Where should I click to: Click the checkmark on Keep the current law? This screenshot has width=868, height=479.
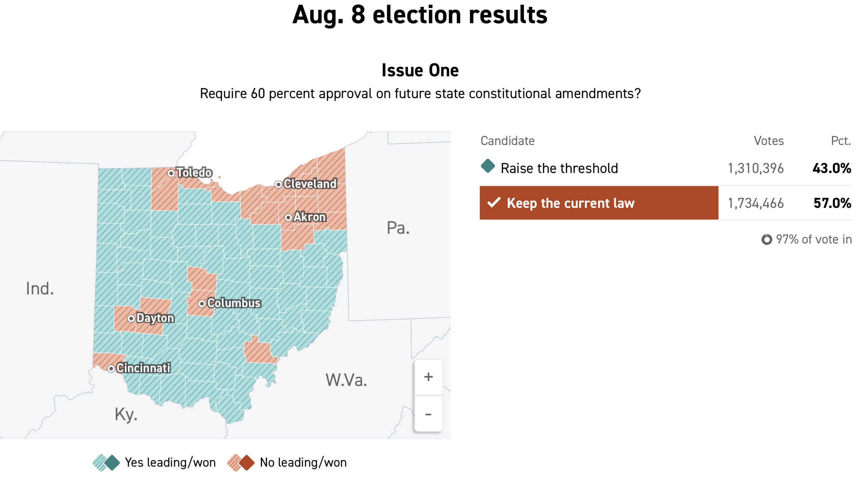494,202
